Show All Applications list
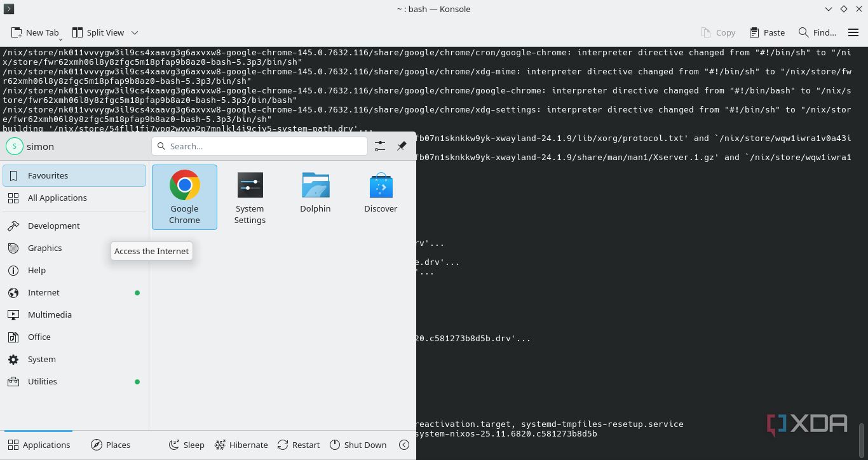 pyautogui.click(x=74, y=198)
